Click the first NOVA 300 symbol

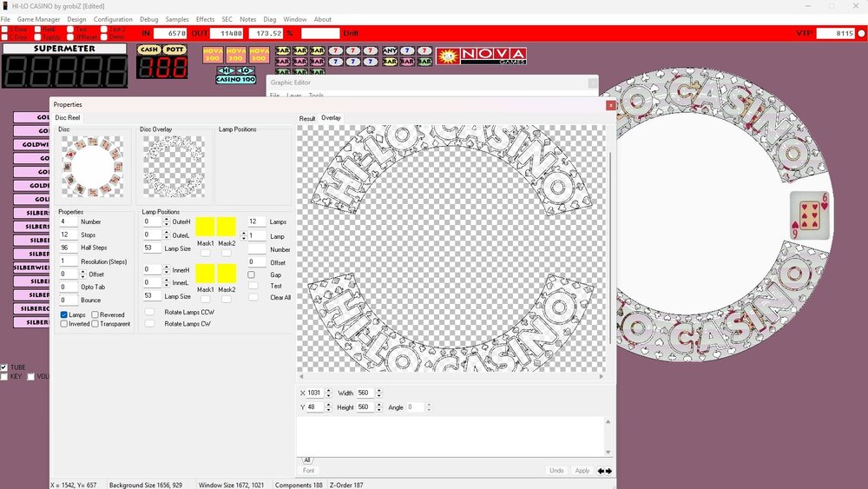coord(213,54)
